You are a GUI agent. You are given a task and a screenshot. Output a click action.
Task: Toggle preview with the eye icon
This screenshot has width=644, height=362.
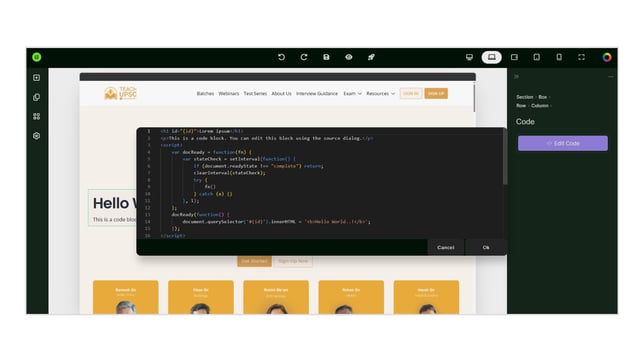(349, 57)
